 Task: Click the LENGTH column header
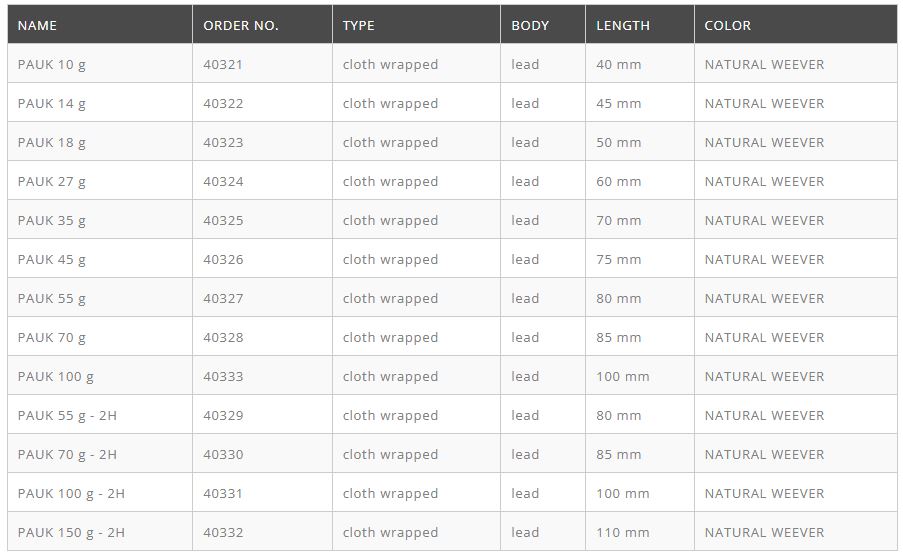(x=623, y=25)
